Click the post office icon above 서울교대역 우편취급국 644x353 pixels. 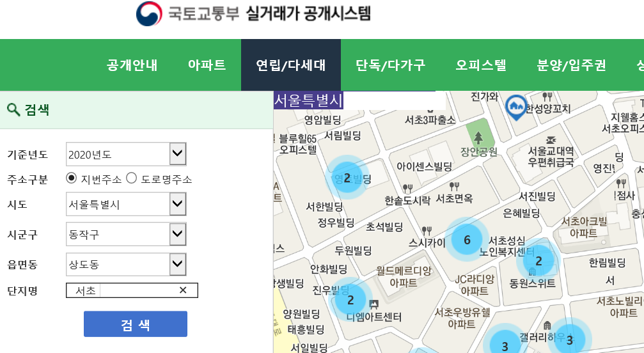pos(551,141)
